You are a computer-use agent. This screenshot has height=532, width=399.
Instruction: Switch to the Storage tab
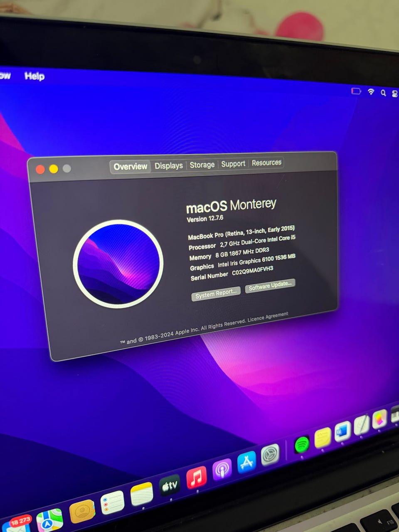click(202, 165)
